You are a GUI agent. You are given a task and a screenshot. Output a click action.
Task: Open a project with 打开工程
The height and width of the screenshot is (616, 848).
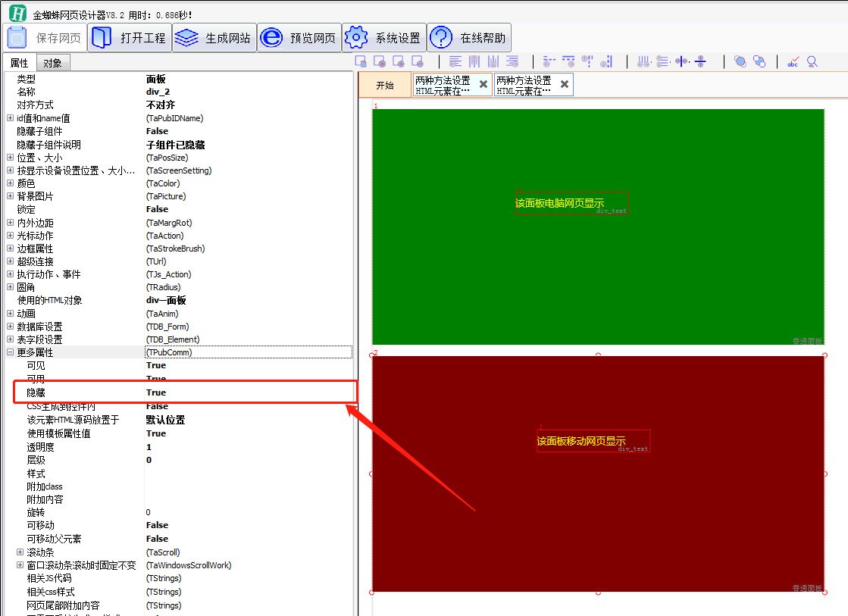[x=130, y=38]
